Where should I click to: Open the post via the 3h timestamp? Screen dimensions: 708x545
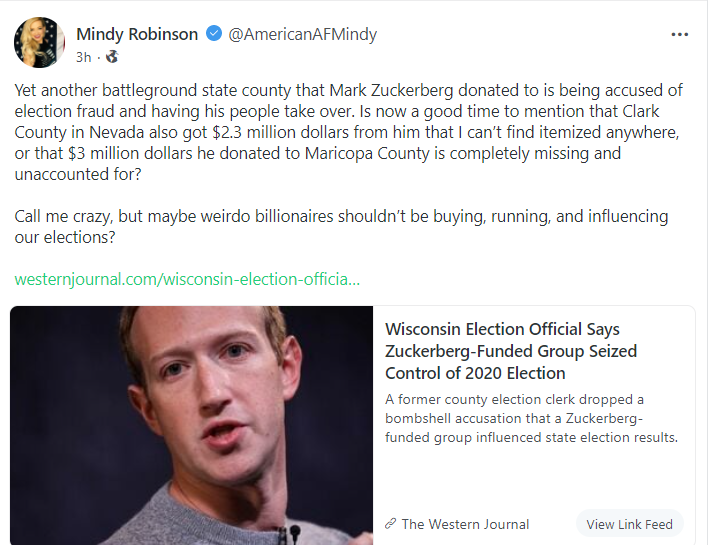[84, 57]
